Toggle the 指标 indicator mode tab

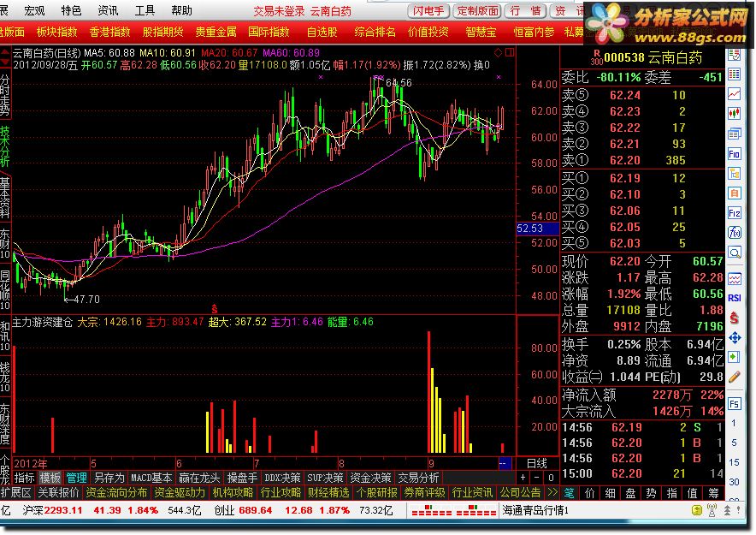click(x=25, y=478)
